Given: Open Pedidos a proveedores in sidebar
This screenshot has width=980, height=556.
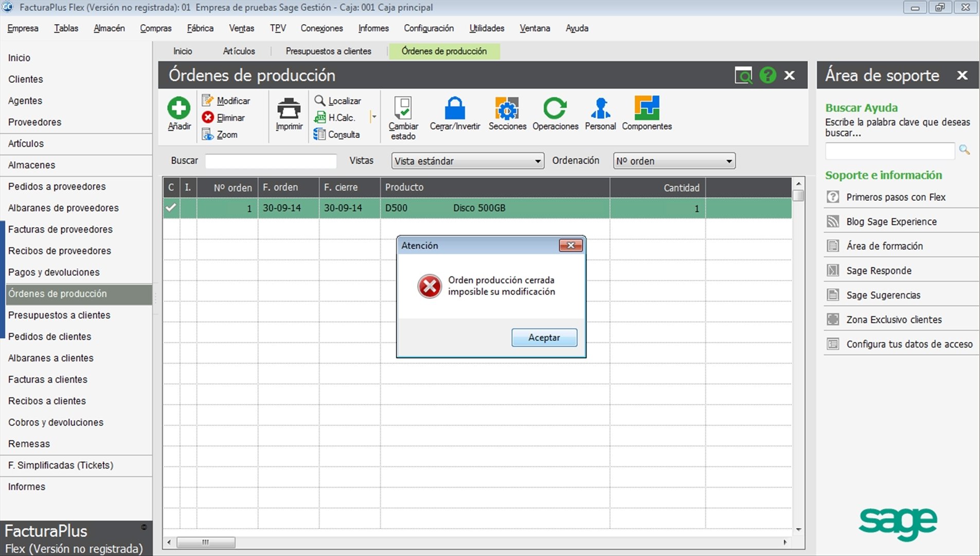Looking at the screenshot, I should pyautogui.click(x=76, y=186).
